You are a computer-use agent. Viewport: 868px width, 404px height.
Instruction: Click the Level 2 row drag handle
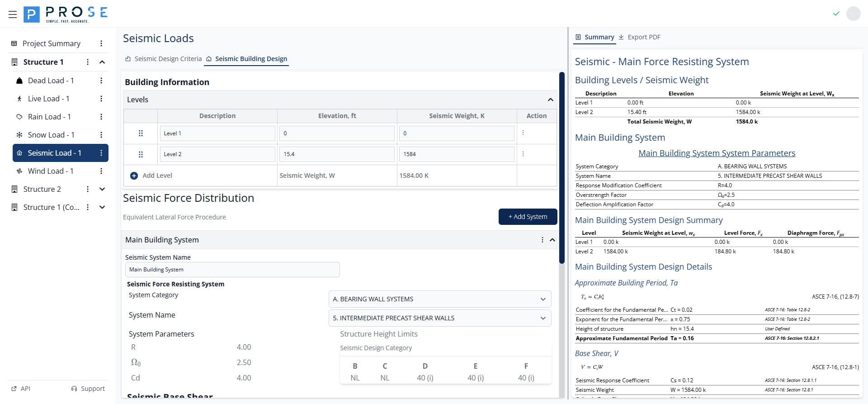click(x=141, y=154)
